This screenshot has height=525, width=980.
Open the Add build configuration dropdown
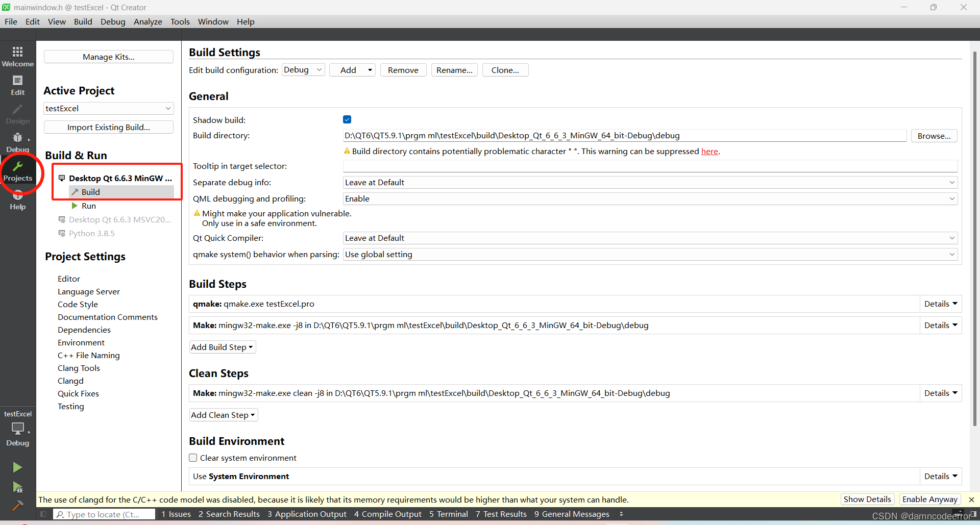pos(352,70)
